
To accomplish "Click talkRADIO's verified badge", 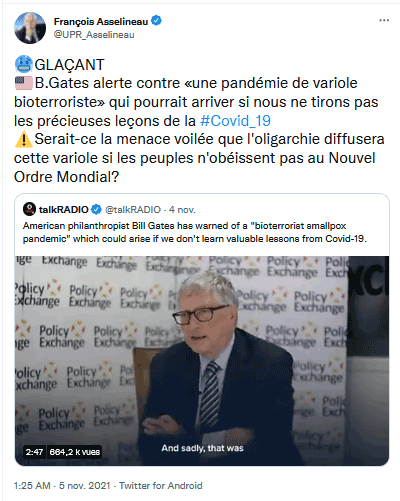I will 96,209.
